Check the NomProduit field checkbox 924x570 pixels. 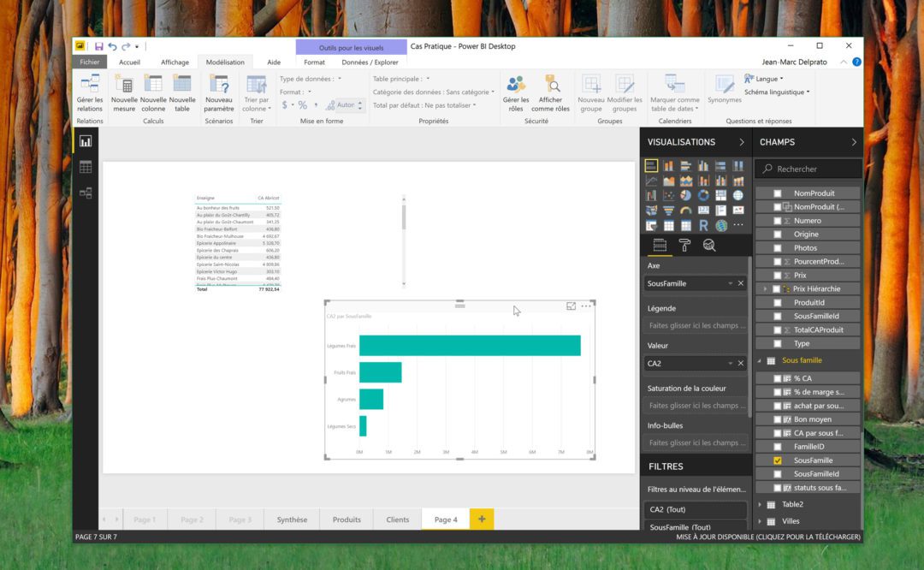[778, 193]
